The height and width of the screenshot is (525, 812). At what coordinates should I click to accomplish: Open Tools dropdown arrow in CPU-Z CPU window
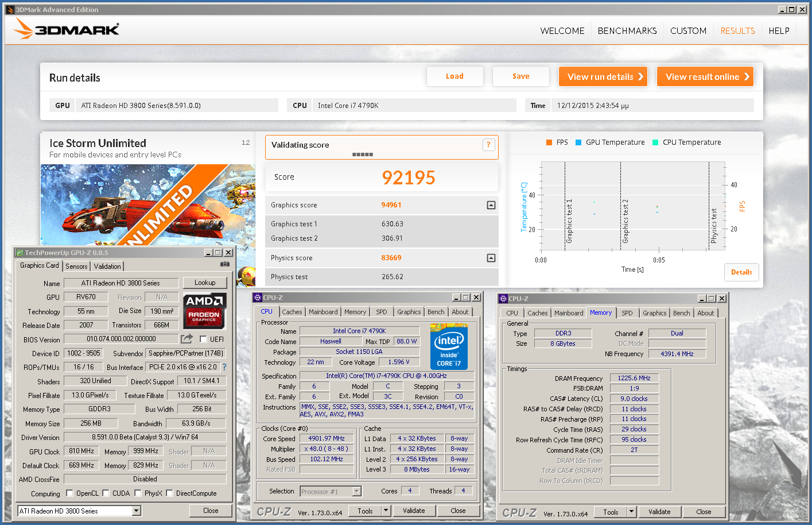386,511
